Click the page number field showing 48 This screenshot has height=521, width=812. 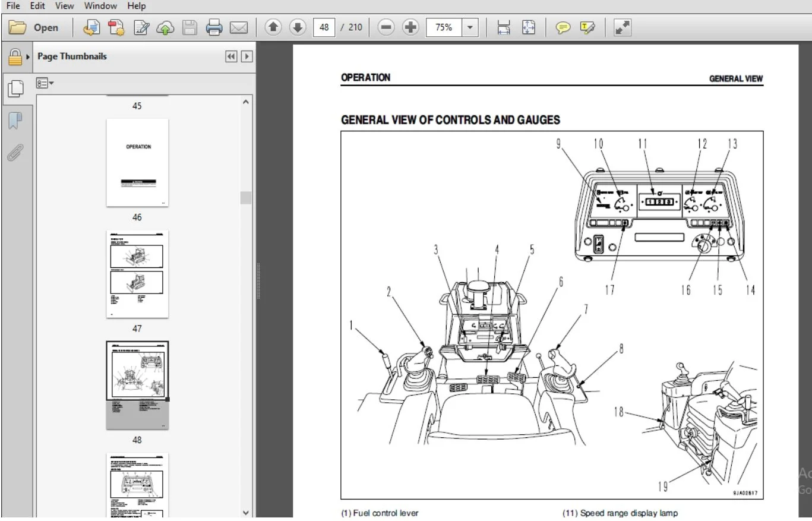tap(324, 27)
